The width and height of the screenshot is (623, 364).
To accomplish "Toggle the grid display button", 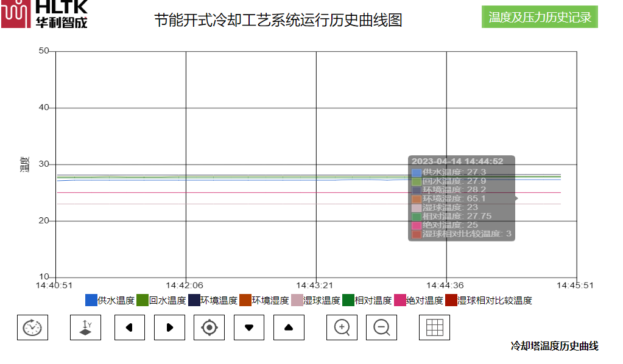I will point(434,327).
